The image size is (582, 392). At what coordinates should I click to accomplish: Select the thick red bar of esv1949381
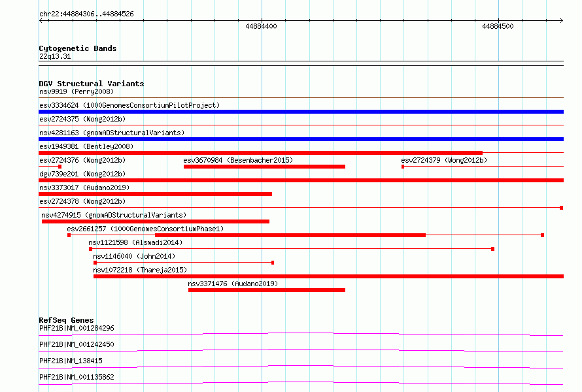coord(260,153)
